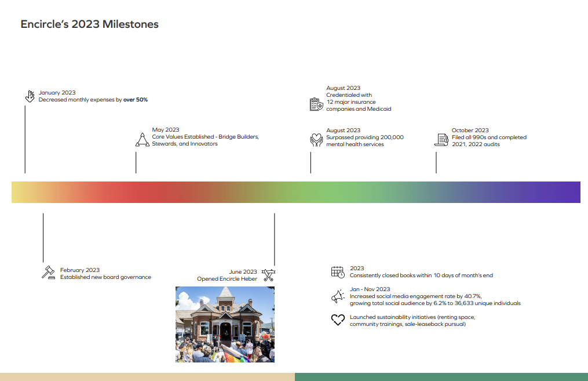Viewport: 588px width, 381px height.
Task: Click the clipboard shield icon for insurance credentialing
Action: (x=316, y=104)
